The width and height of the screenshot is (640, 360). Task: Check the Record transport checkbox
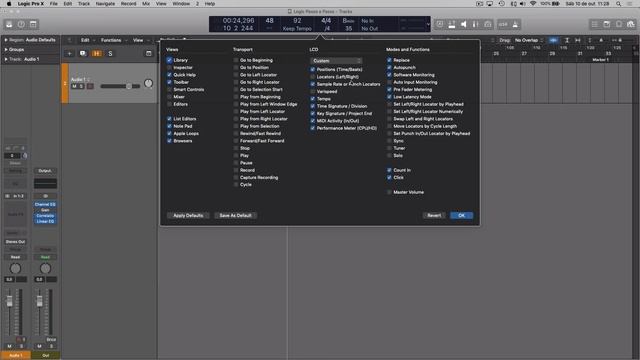[236, 170]
